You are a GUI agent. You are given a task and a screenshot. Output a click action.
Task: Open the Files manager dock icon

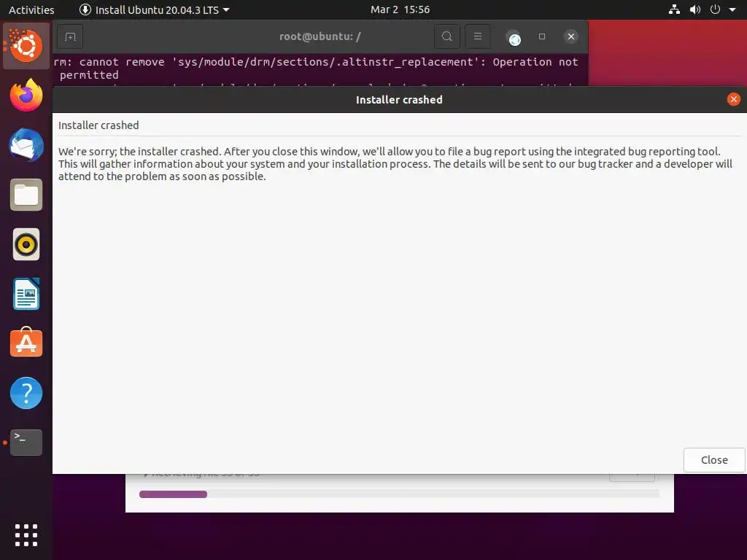click(x=26, y=195)
